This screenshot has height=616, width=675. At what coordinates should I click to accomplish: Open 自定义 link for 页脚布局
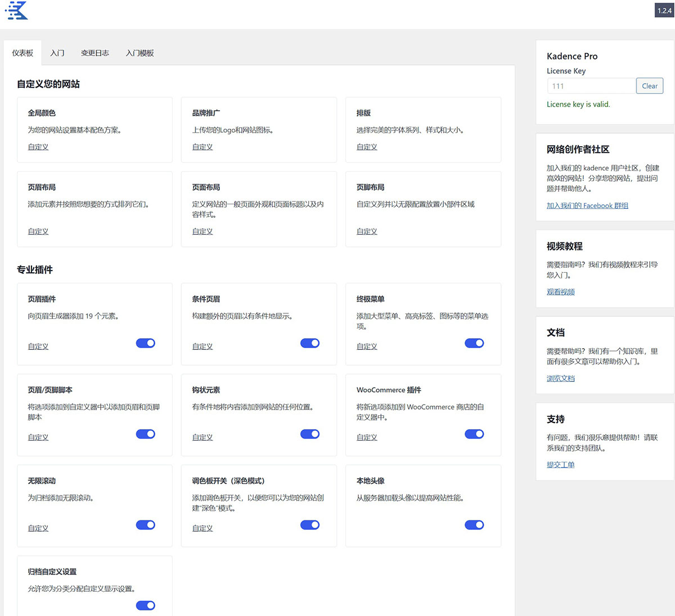[367, 231]
